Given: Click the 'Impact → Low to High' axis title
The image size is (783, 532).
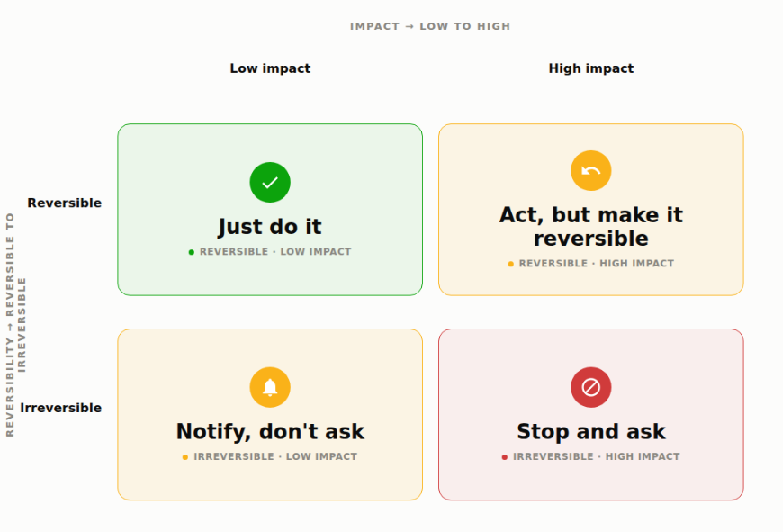Looking at the screenshot, I should (430, 26).
